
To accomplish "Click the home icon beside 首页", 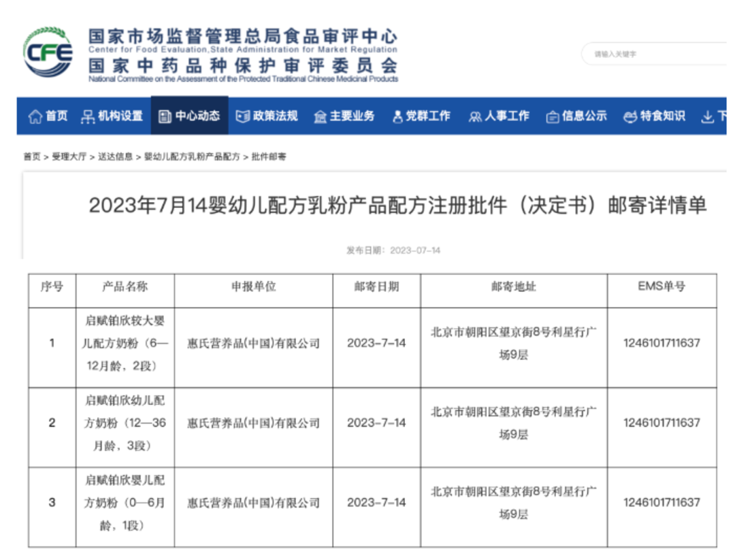I will (x=35, y=116).
